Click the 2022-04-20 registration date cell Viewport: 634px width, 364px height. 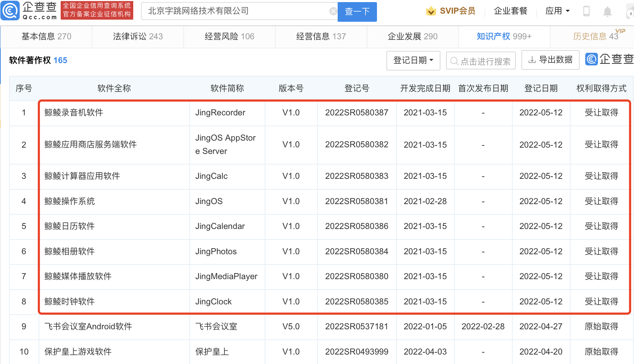click(541, 352)
